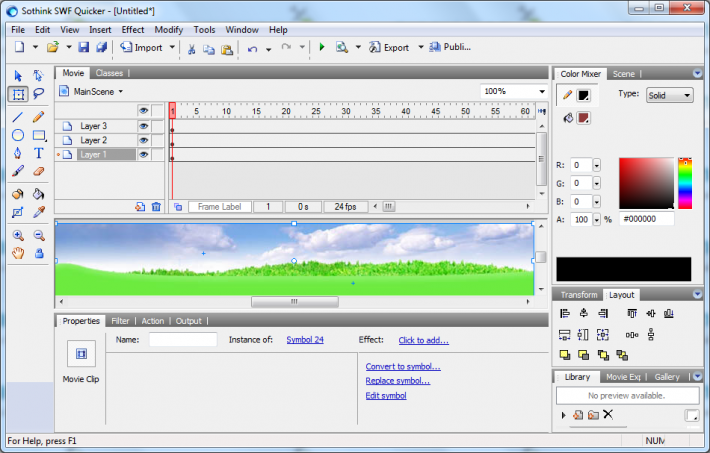This screenshot has height=453, width=710.
Task: Select the Transform tool
Action: click(18, 94)
